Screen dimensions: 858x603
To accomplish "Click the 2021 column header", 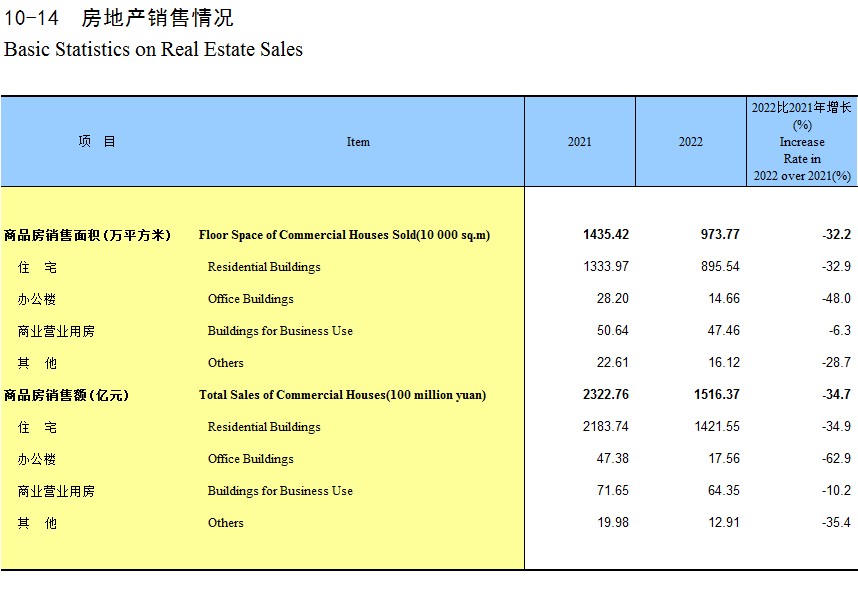I will (579, 142).
